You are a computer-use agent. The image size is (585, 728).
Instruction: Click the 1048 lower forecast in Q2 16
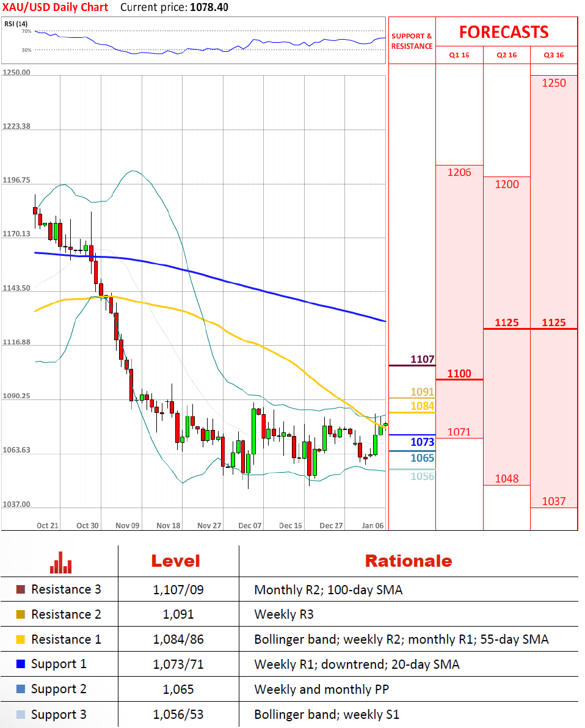click(507, 479)
